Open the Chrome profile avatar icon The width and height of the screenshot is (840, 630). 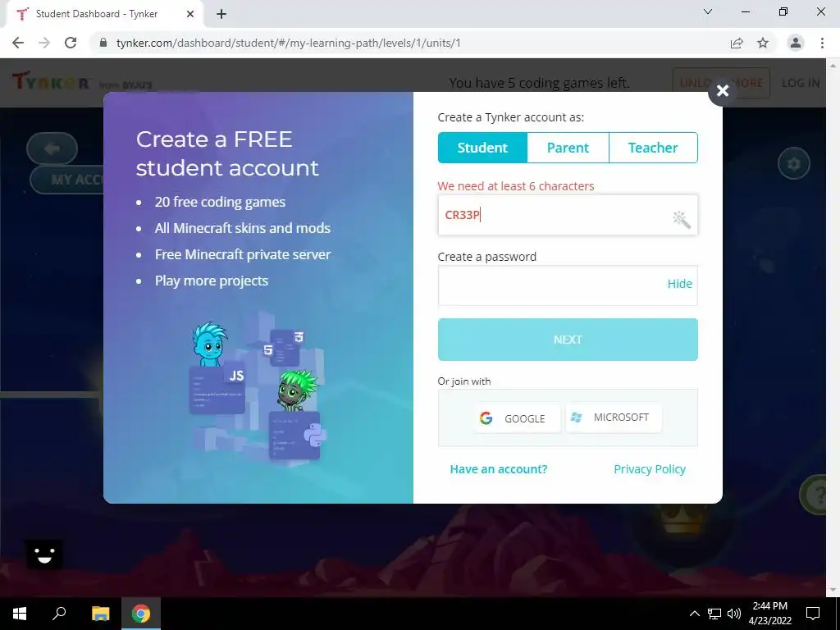click(x=796, y=43)
